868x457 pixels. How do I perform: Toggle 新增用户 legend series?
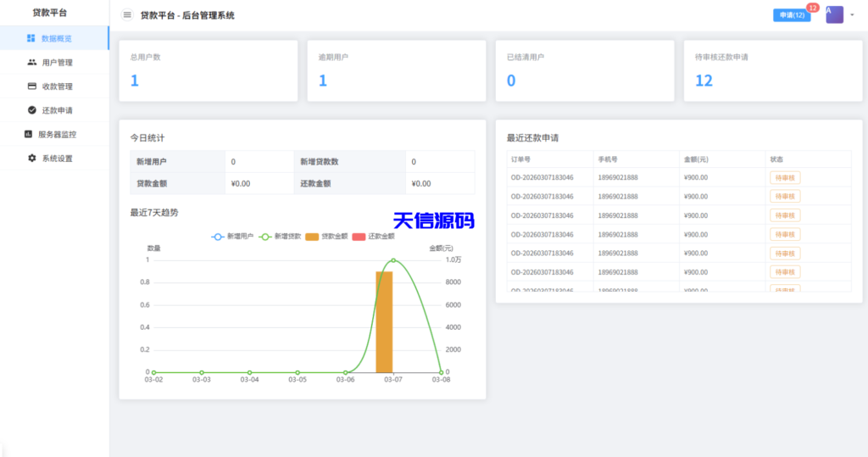pyautogui.click(x=232, y=237)
